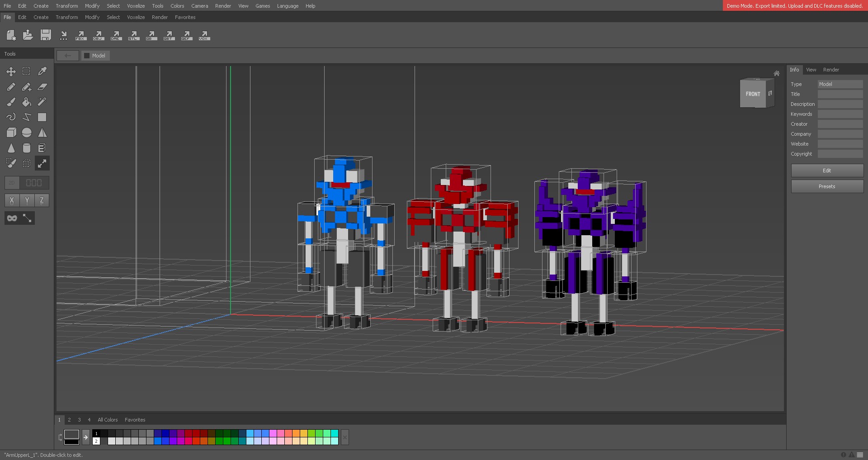Pick the cyan swatch at palette's top-right

click(335, 433)
